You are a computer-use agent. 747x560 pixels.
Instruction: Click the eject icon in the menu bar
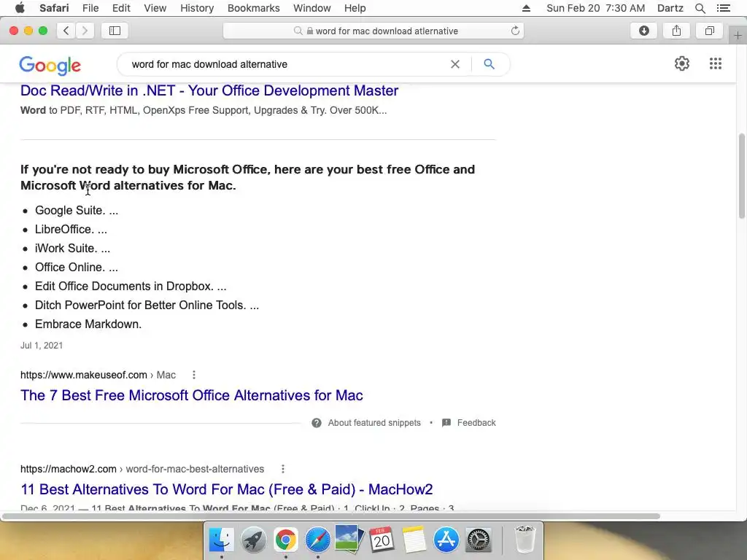pyautogui.click(x=527, y=8)
